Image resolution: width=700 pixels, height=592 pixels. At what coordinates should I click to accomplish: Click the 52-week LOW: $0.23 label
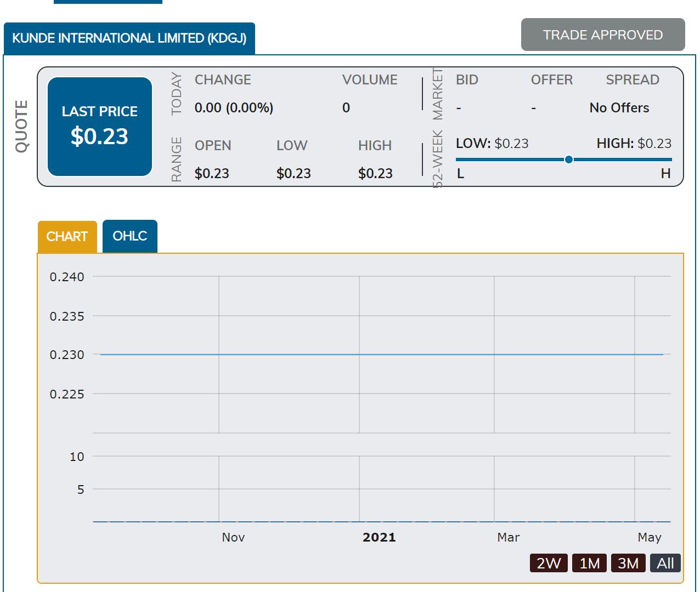[x=492, y=144]
